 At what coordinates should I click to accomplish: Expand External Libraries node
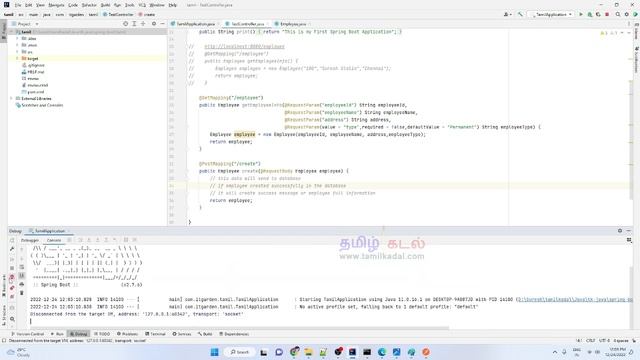[x=11, y=98]
